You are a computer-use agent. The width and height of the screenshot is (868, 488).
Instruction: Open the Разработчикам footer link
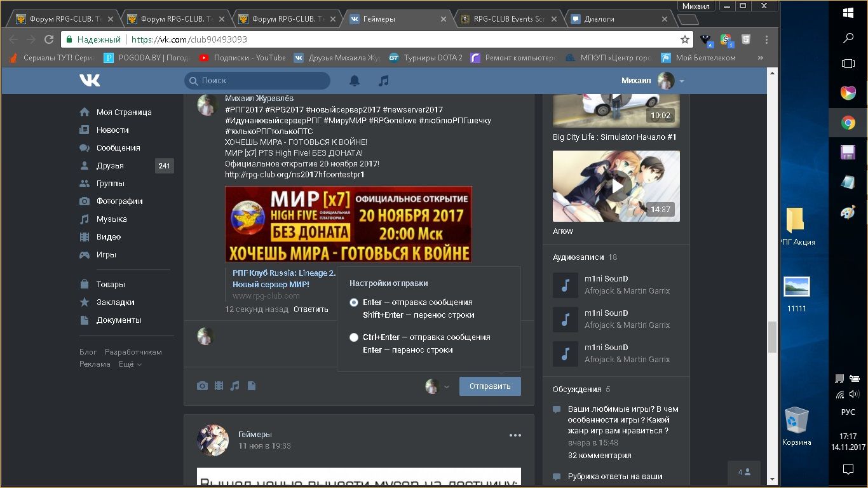[x=133, y=352]
